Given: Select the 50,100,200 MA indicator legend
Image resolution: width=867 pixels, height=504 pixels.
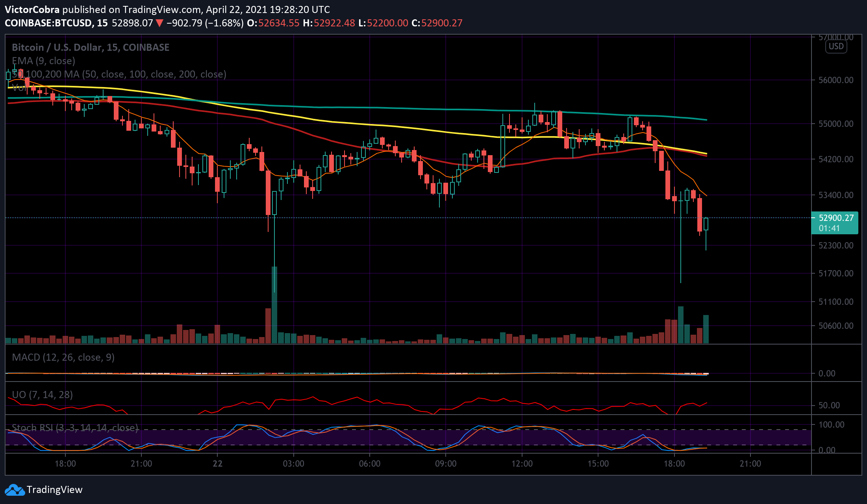Looking at the screenshot, I should 119,74.
